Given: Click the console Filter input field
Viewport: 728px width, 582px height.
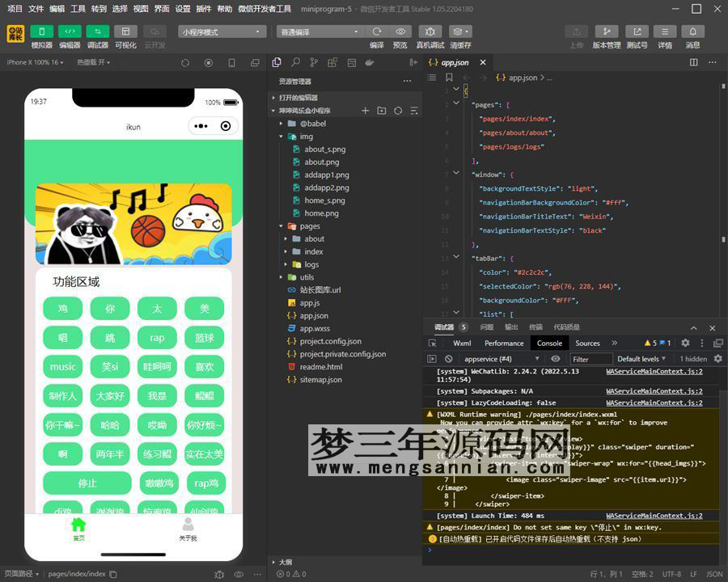Looking at the screenshot, I should [x=590, y=359].
